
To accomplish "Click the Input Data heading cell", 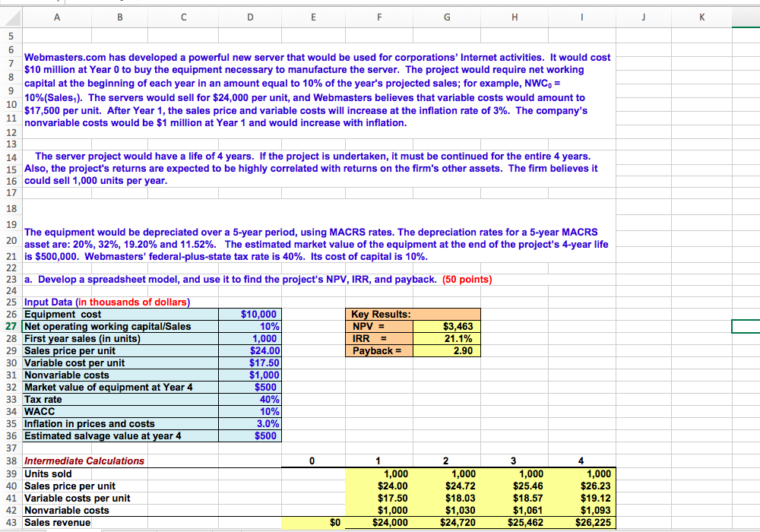I will (56, 302).
